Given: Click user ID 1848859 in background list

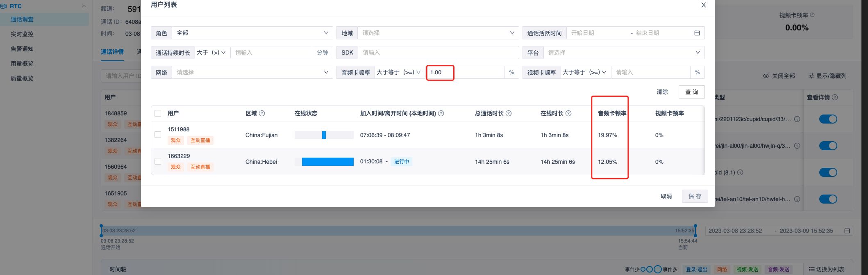Looking at the screenshot, I should click(116, 113).
